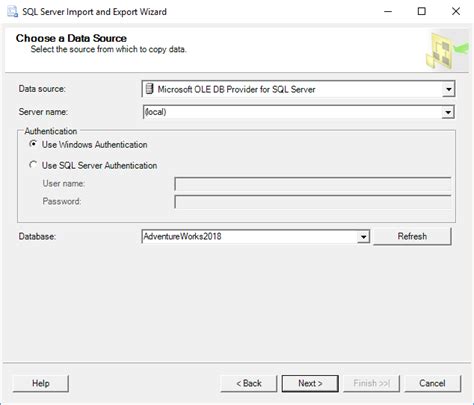Click the User name: label

64,183
